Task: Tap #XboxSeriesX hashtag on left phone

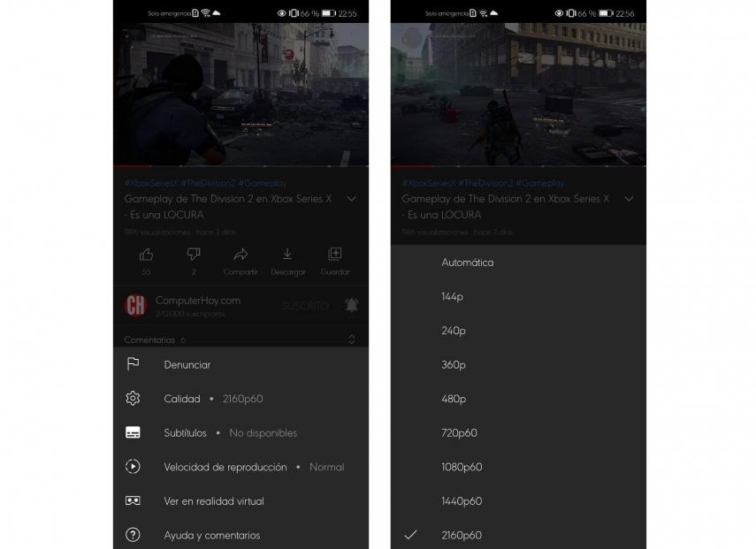Action: click(151, 183)
